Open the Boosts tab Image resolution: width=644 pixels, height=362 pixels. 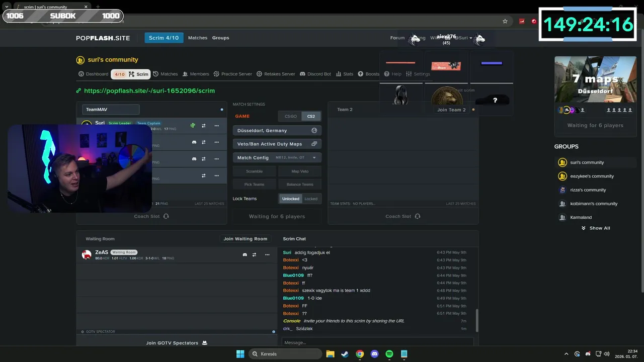(x=369, y=74)
